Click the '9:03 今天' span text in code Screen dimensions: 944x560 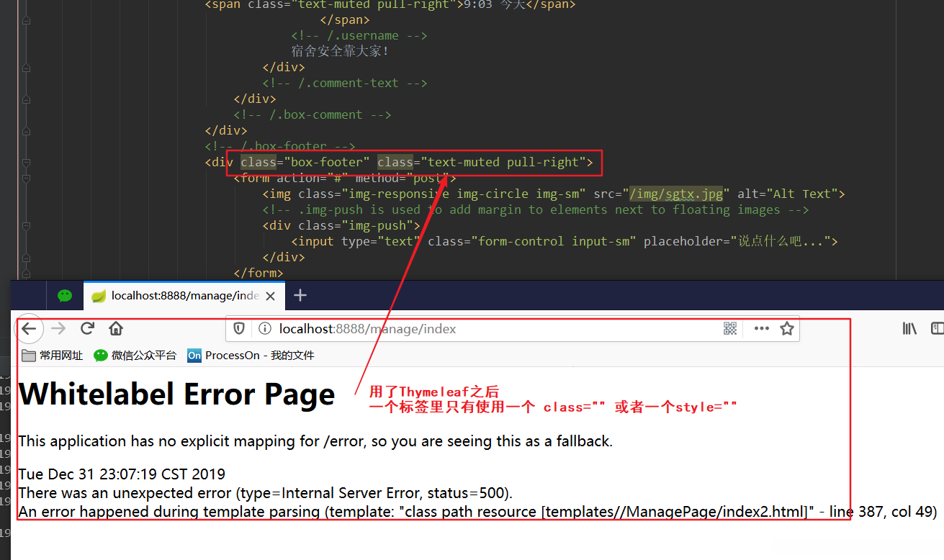[x=495, y=6]
